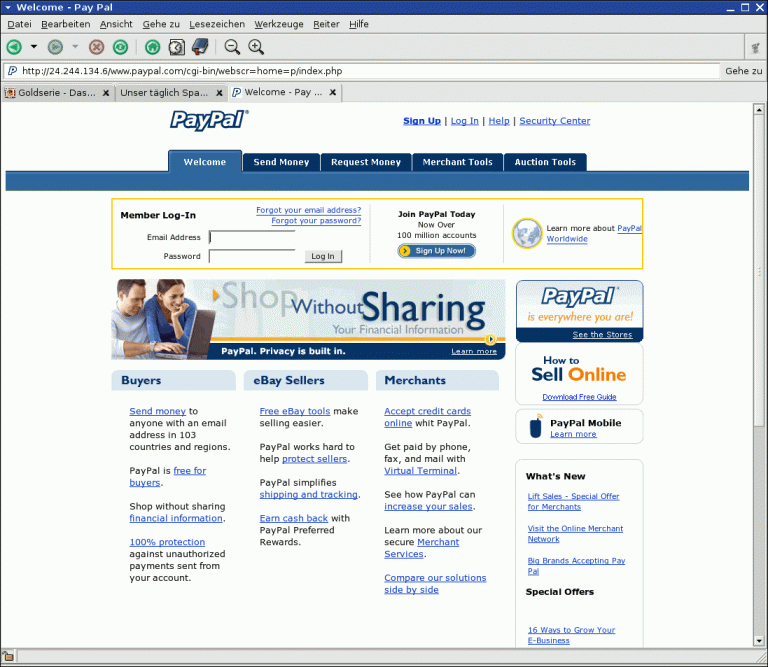Screen dimensions: 768x667
Task: Click the Forward navigation arrow
Action: point(55,47)
